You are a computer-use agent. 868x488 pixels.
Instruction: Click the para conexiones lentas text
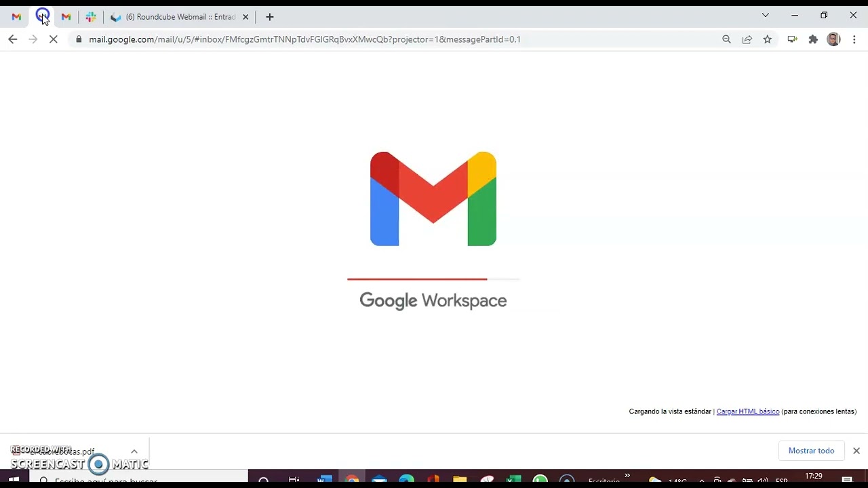(x=819, y=411)
